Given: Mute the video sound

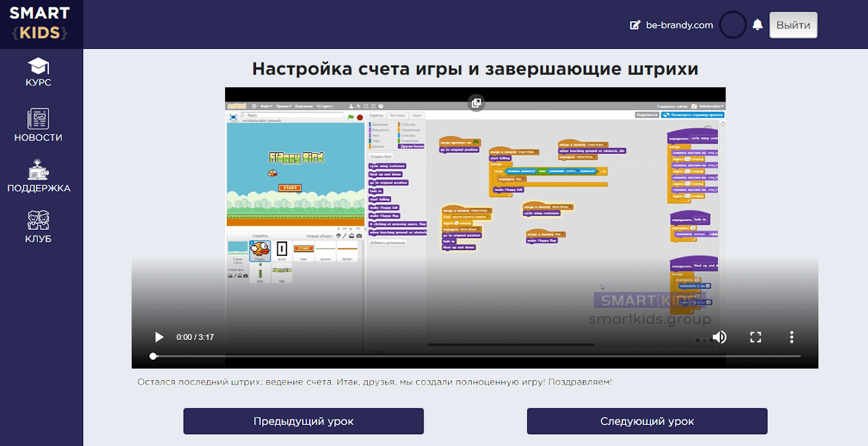Looking at the screenshot, I should pos(719,337).
